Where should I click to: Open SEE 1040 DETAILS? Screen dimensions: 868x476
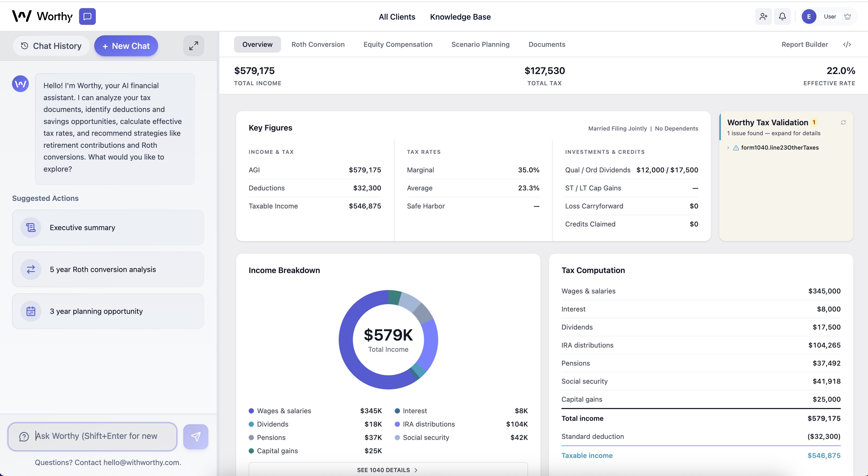[x=387, y=470]
